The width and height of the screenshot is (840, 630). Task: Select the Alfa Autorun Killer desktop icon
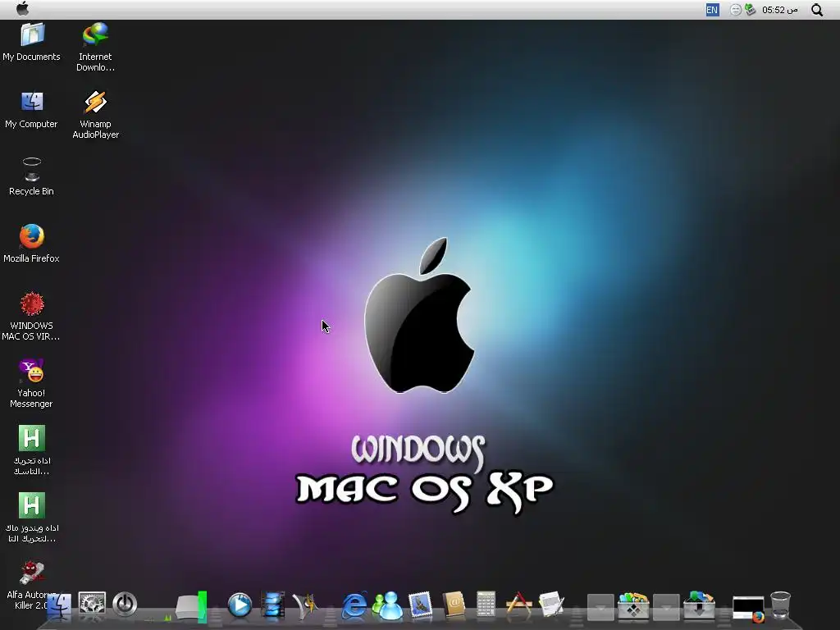click(x=32, y=585)
